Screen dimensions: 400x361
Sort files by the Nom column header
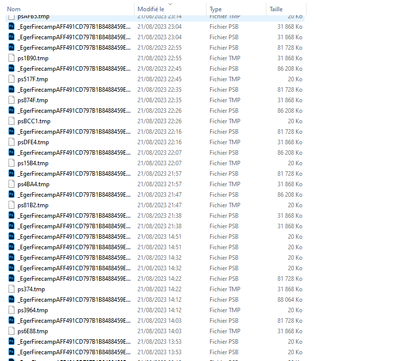coord(14,9)
